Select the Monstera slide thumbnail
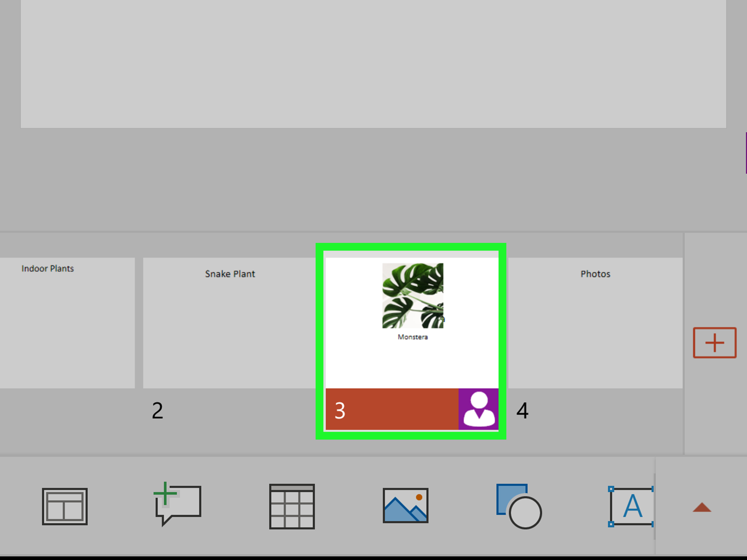This screenshot has height=560, width=747. point(412,323)
